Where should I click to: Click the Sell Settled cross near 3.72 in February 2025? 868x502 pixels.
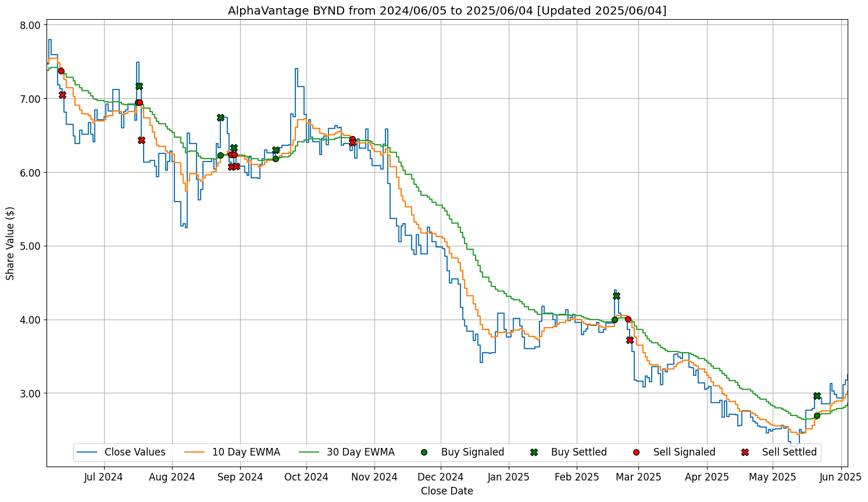(x=630, y=340)
